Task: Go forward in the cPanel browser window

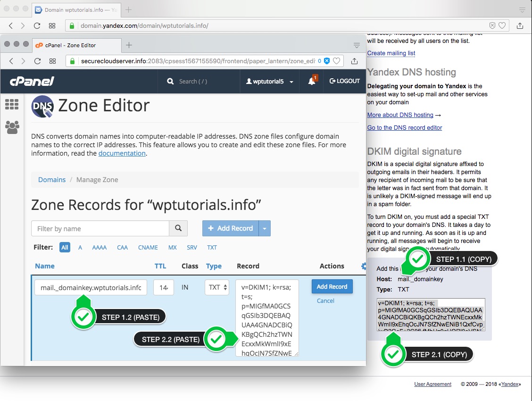Action: 23,61
